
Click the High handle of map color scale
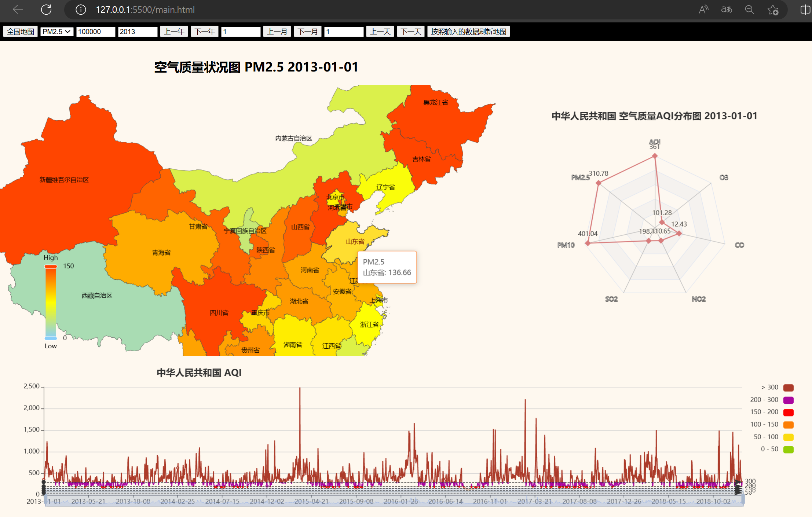[x=51, y=267]
